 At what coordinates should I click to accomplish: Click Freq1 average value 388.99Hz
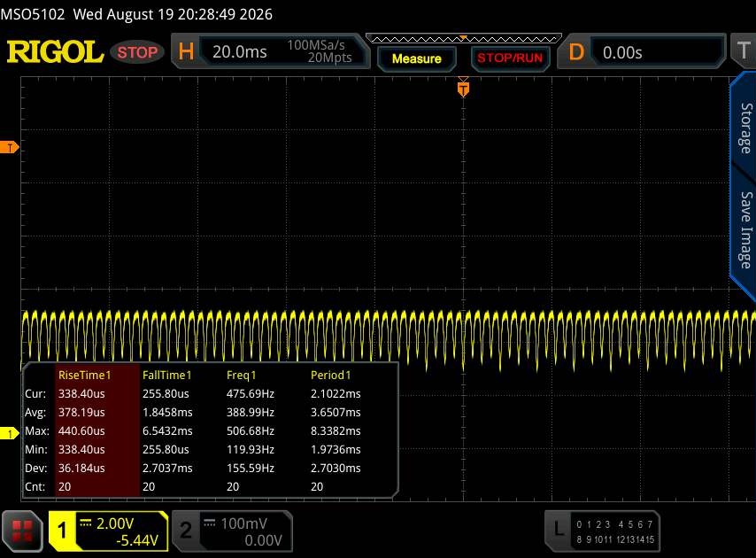(x=251, y=413)
